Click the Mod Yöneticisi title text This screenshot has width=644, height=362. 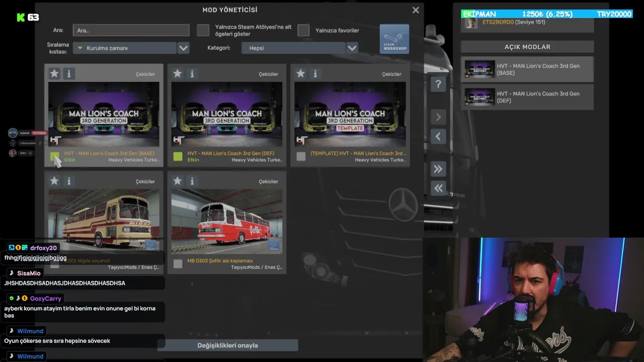tap(230, 10)
